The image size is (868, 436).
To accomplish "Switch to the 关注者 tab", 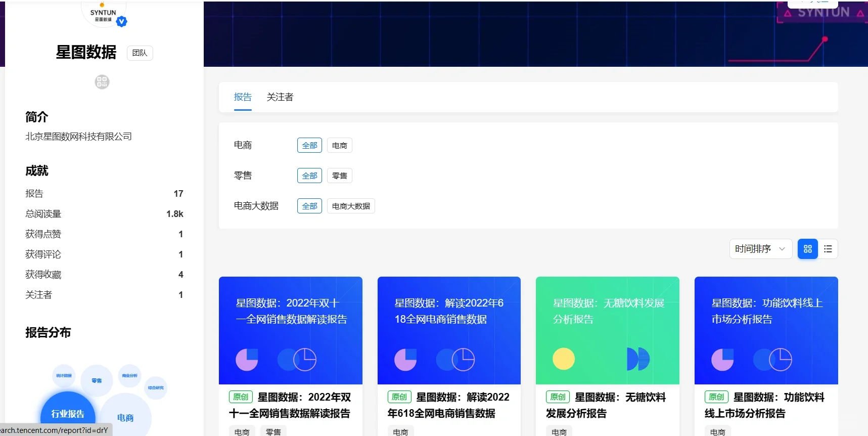I will point(280,97).
